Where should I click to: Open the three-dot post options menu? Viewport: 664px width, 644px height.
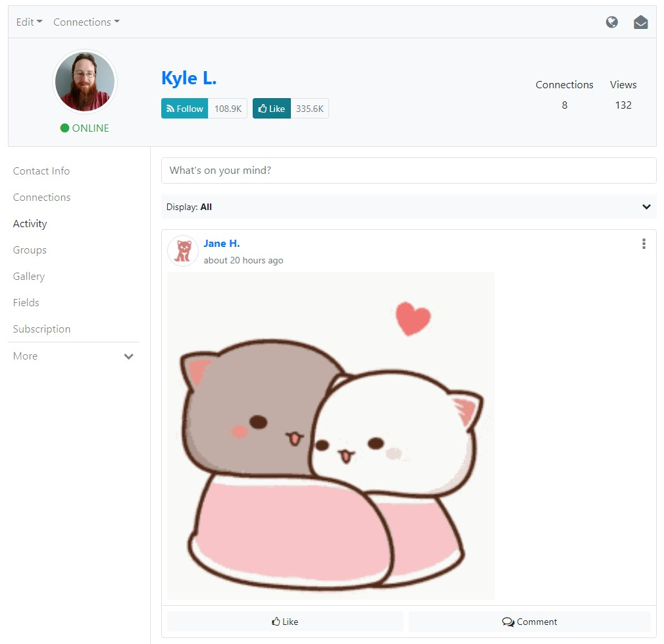(644, 244)
